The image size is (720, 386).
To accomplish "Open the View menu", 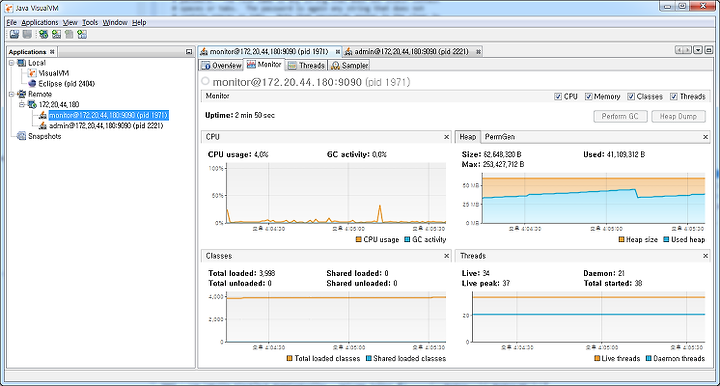I will (70, 22).
